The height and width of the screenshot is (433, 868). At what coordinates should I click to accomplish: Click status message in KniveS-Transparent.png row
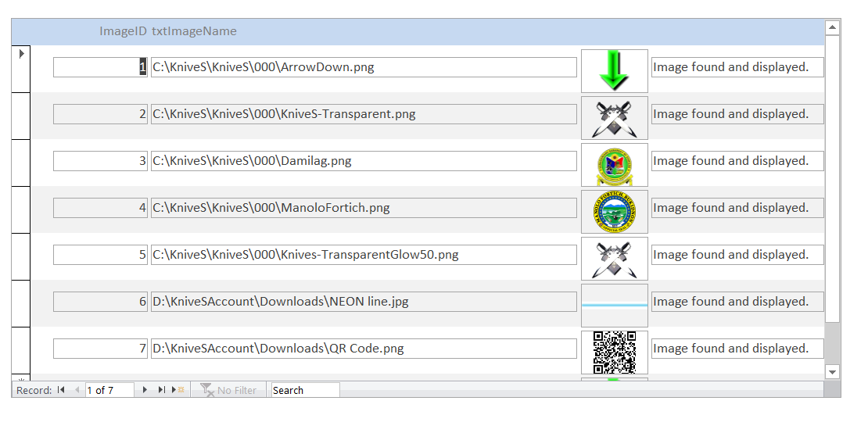[737, 114]
